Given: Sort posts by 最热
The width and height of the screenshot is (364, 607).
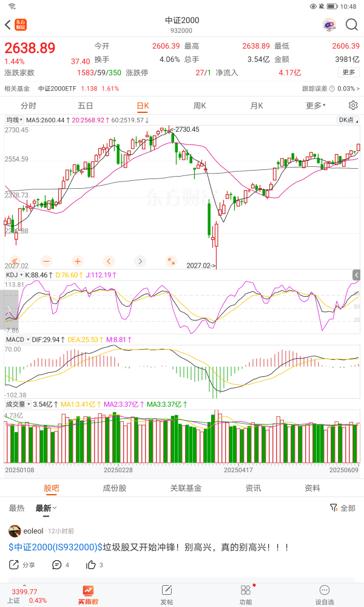Looking at the screenshot, I should tap(16, 508).
